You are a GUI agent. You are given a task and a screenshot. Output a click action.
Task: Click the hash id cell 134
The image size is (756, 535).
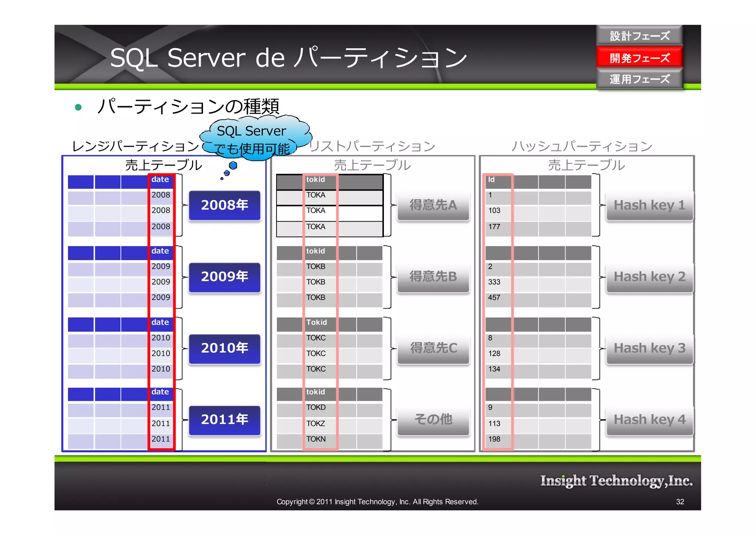498,371
